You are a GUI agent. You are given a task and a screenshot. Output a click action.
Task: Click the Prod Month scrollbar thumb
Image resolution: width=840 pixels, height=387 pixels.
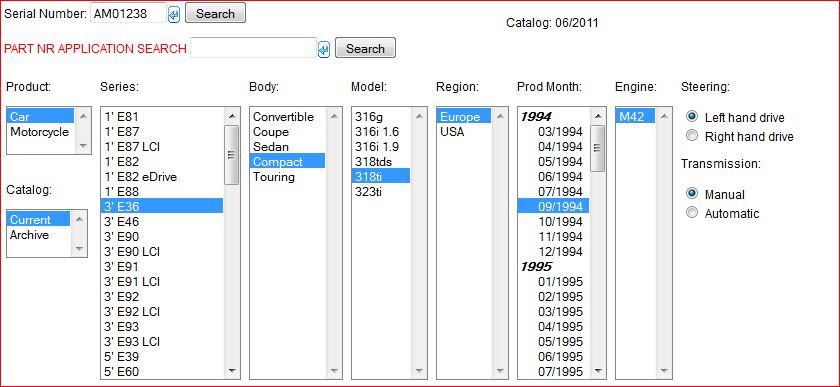coord(598,148)
